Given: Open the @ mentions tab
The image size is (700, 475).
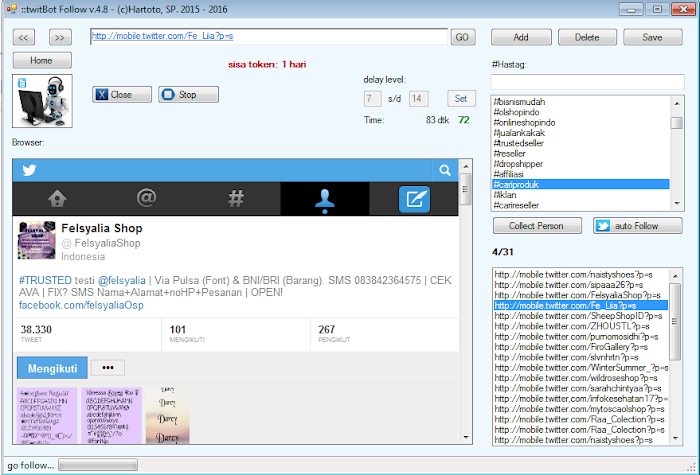Looking at the screenshot, I should tap(146, 197).
